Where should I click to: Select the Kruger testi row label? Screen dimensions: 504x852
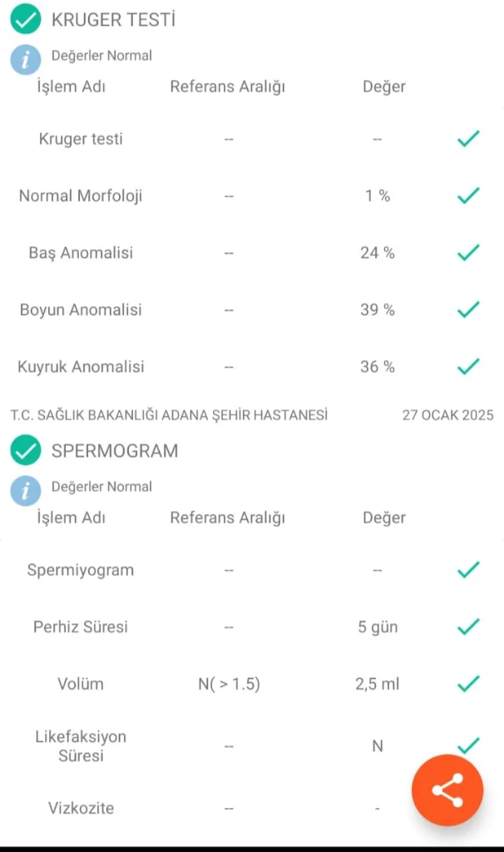click(x=81, y=139)
